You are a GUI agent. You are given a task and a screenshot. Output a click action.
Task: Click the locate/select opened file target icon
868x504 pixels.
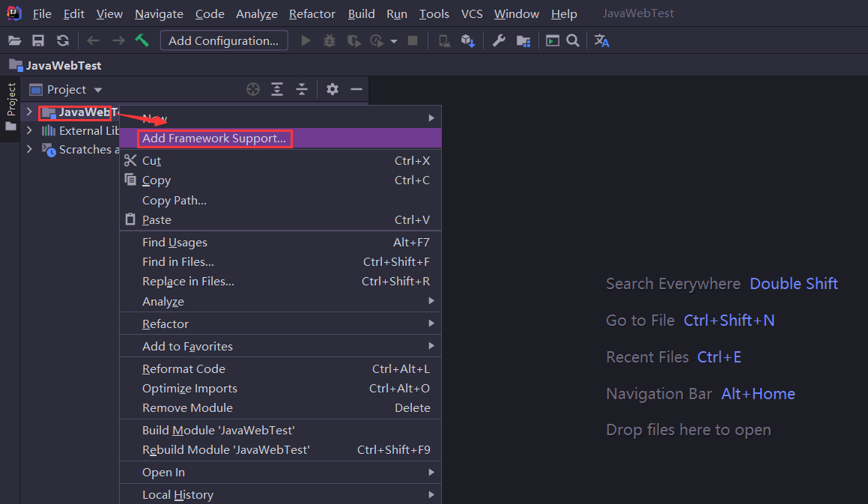point(253,90)
